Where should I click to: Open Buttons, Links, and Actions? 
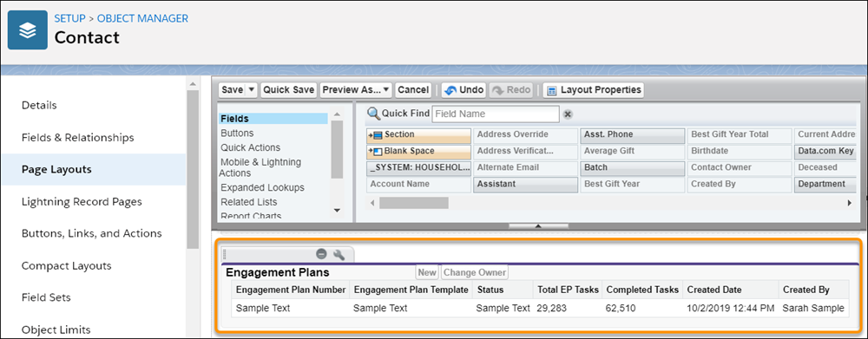pos(91,233)
